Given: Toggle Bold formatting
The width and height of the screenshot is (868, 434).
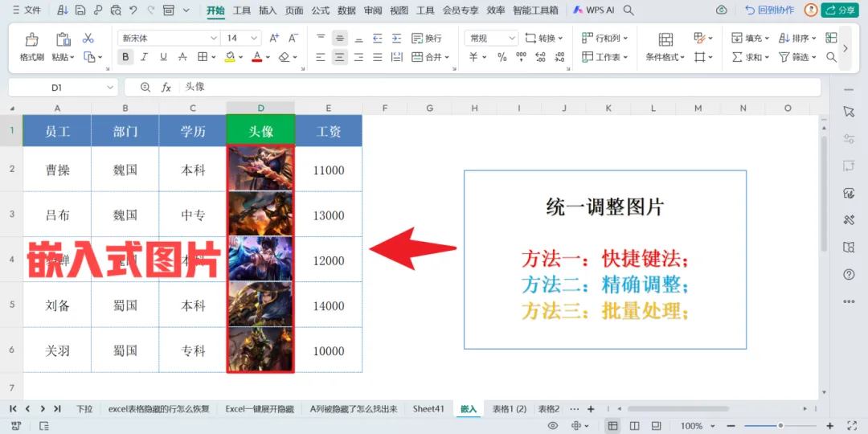Looking at the screenshot, I should [x=125, y=56].
